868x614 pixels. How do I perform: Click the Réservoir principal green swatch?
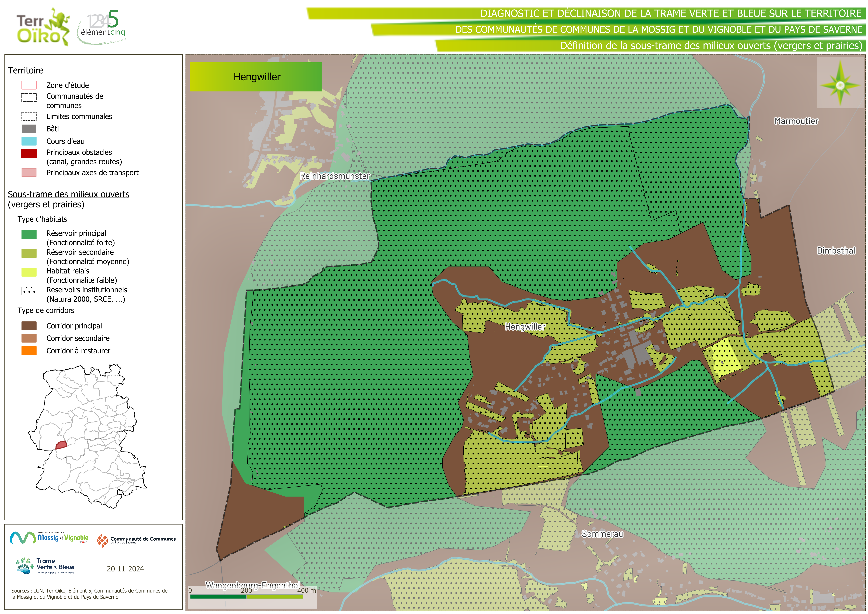[x=29, y=234]
